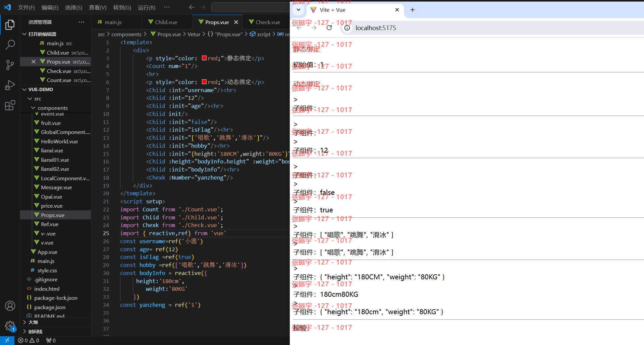The image size is (644, 345).
Task: Click VS Code logo icon
Action: (x=7, y=7)
